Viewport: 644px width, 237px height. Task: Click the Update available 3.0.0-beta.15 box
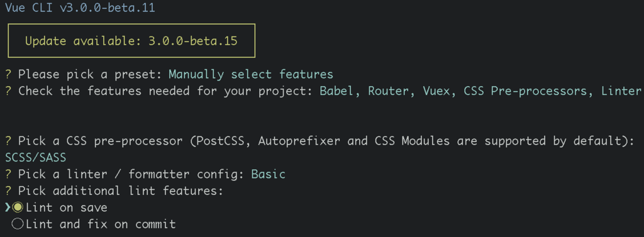click(x=131, y=40)
